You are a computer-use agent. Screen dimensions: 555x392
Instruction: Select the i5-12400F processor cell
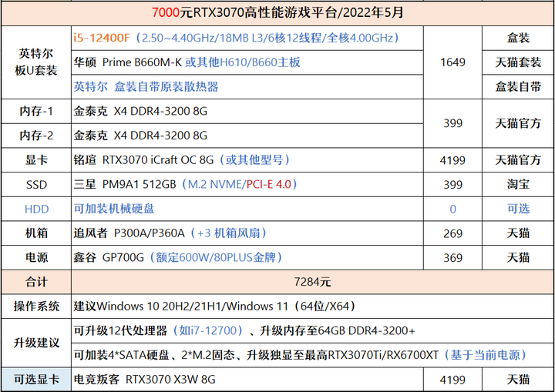click(x=247, y=38)
